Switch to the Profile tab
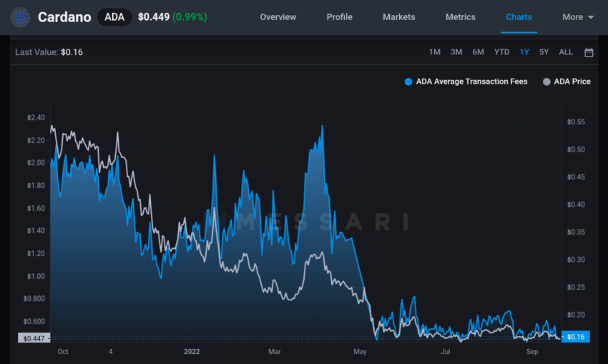Image resolution: width=608 pixels, height=364 pixels. pyautogui.click(x=339, y=17)
